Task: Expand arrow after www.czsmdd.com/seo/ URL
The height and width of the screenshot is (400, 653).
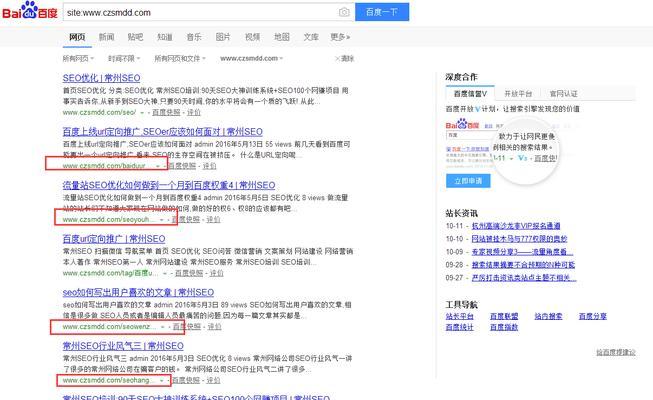Action: (142, 112)
